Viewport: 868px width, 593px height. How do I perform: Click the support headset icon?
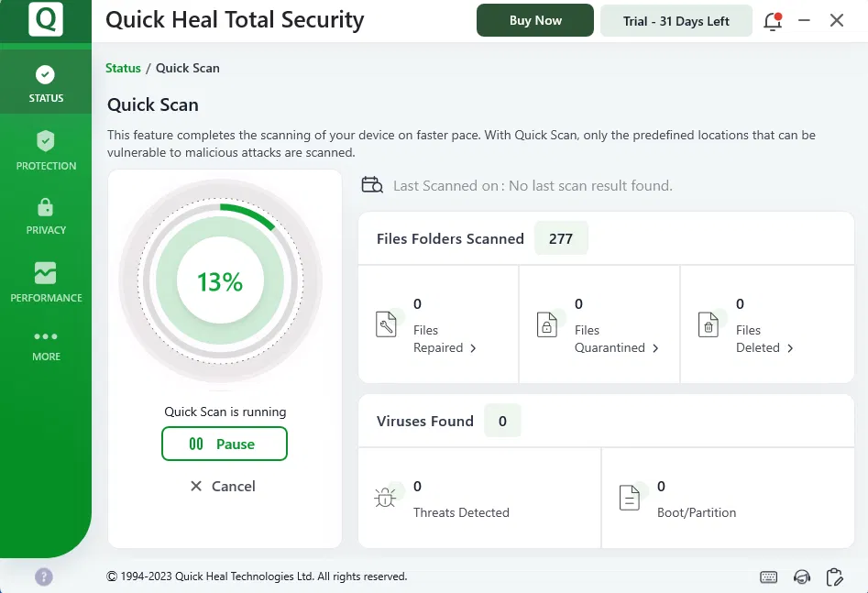802,577
